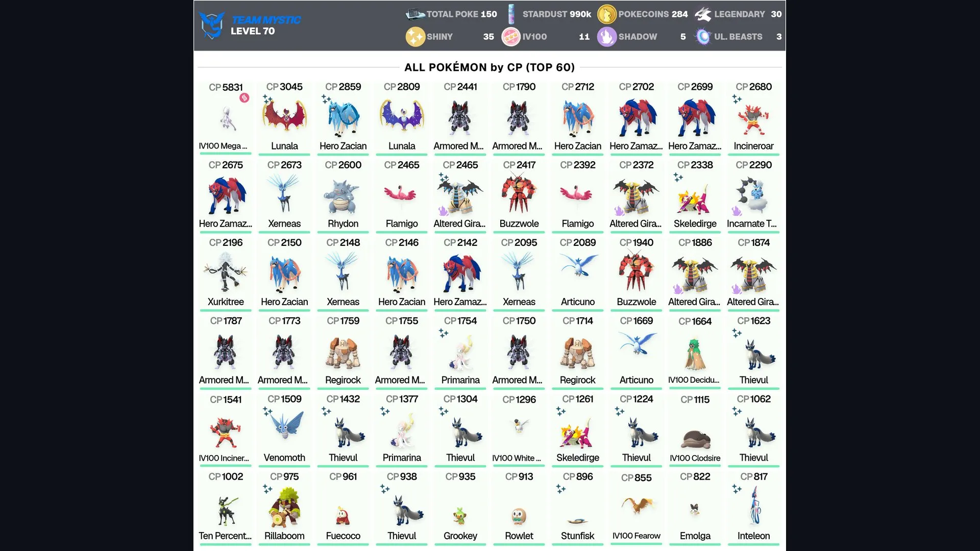Click the TEAM MYSTIC title text
Viewport: 980px width, 551px height.
coord(266,20)
